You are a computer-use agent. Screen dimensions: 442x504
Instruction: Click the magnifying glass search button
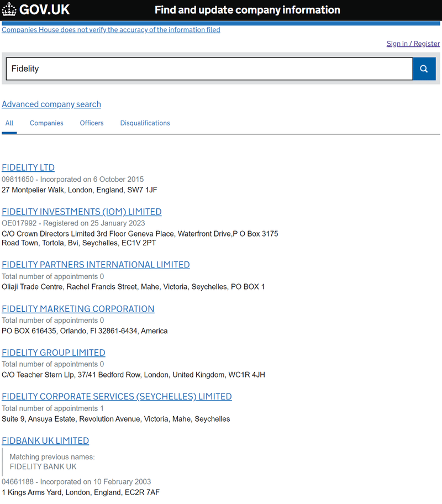tap(424, 69)
